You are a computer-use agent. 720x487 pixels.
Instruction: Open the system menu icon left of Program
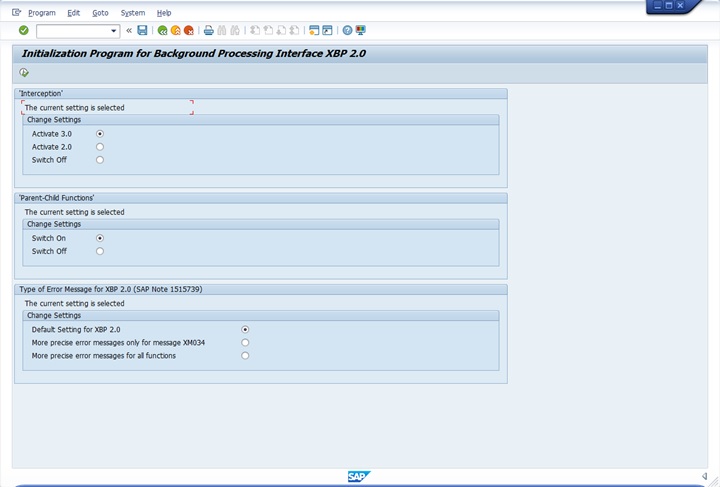pyautogui.click(x=17, y=12)
